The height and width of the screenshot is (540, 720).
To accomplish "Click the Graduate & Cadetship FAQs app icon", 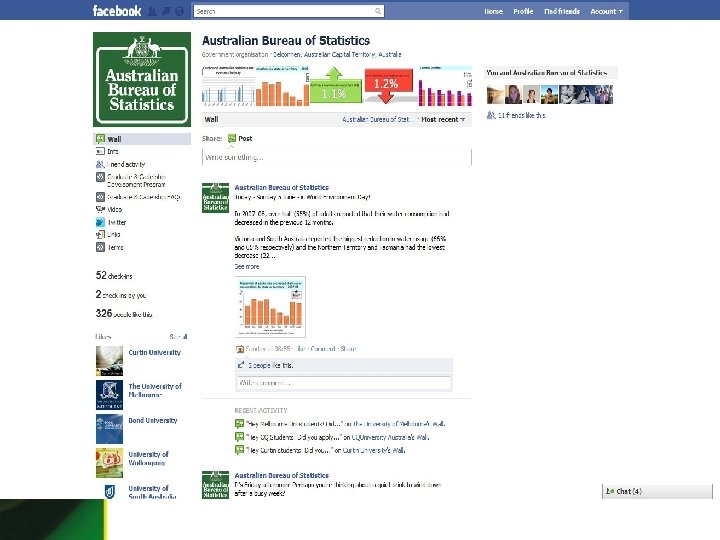I will coord(100,197).
